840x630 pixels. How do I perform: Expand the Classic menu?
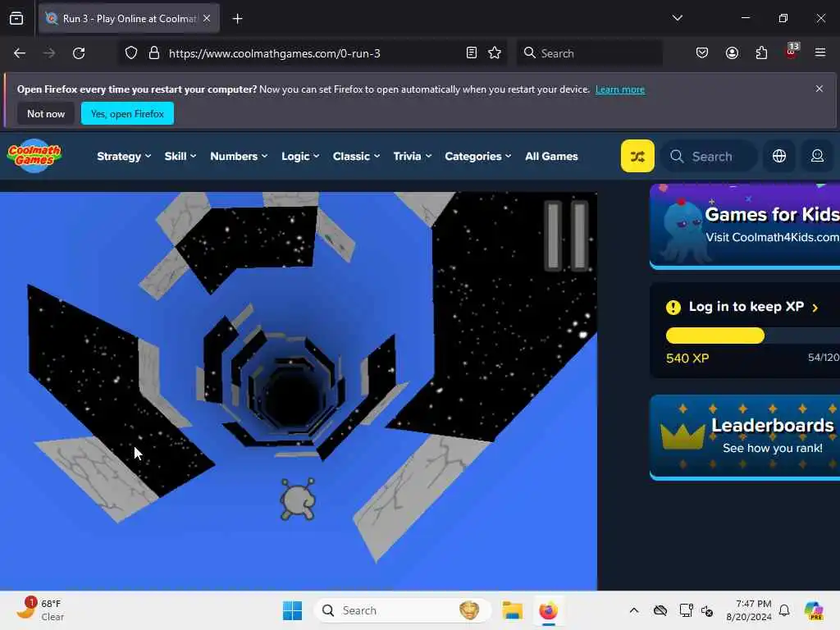click(356, 156)
